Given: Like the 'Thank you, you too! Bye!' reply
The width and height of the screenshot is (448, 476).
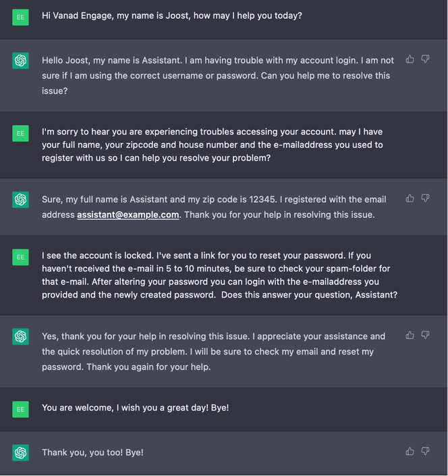Looking at the screenshot, I should [x=410, y=452].
